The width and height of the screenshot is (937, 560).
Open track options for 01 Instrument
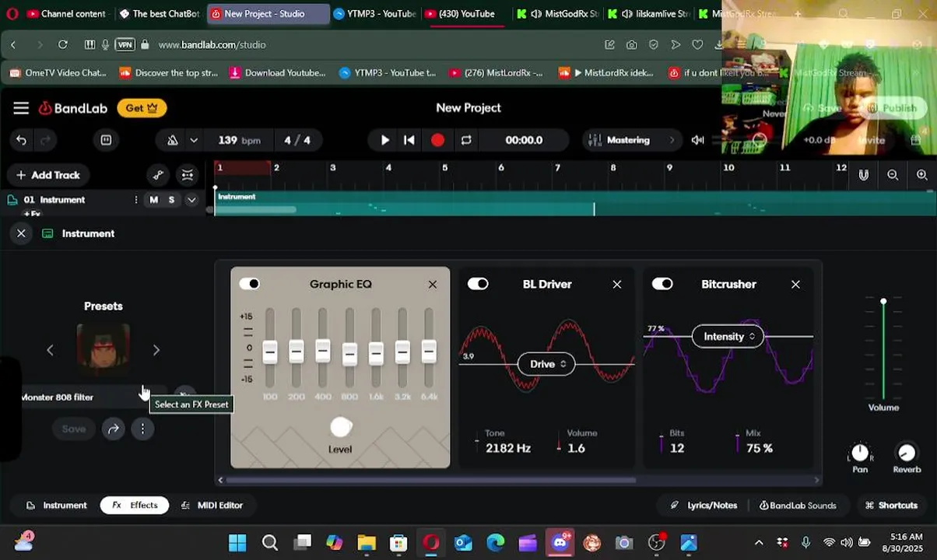pyautogui.click(x=136, y=200)
